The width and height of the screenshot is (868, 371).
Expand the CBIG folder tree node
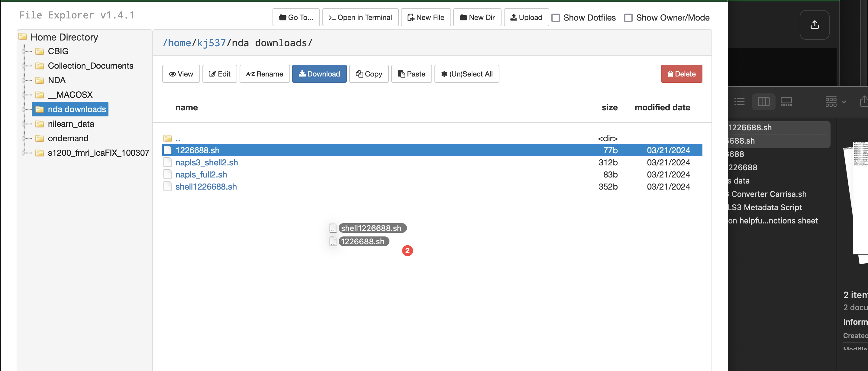(24, 51)
